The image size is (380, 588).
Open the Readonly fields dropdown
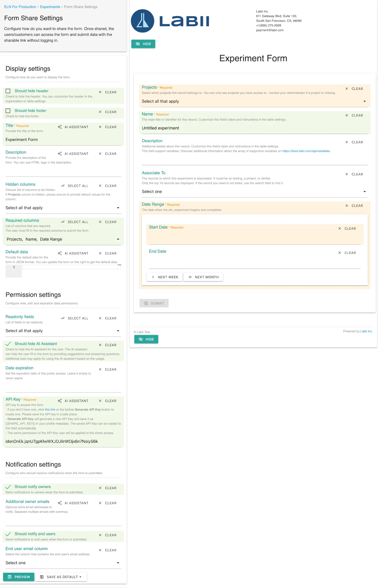[x=63, y=331]
